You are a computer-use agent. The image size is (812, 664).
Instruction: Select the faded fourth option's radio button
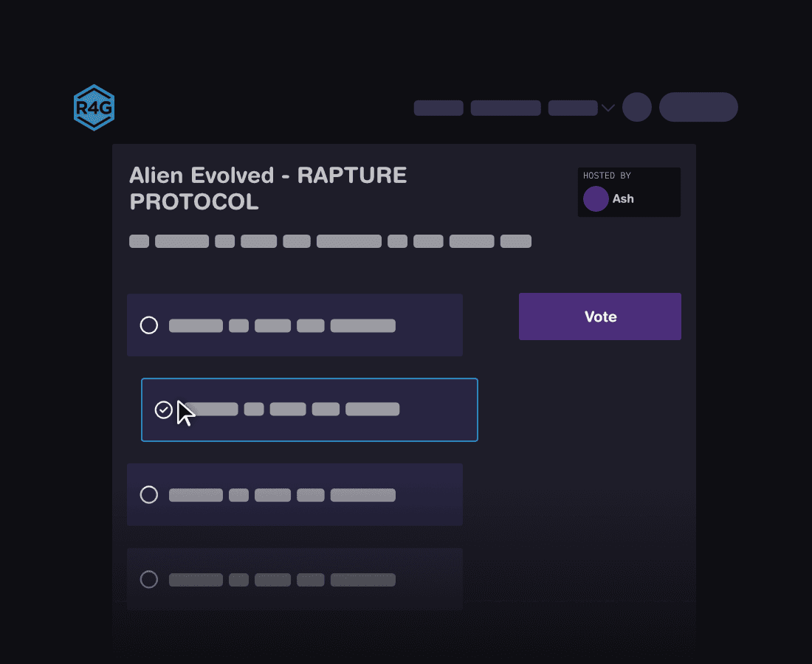(x=149, y=580)
